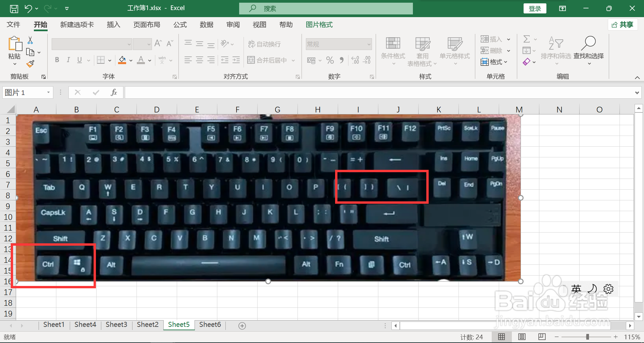This screenshot has height=343, width=644.
Task: Click the 登录 sign-in button
Action: click(x=535, y=8)
